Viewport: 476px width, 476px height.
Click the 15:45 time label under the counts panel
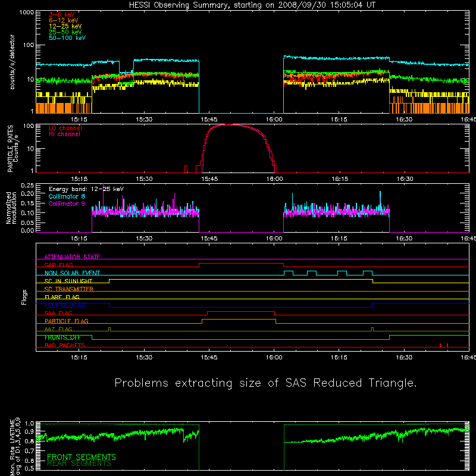click(209, 120)
